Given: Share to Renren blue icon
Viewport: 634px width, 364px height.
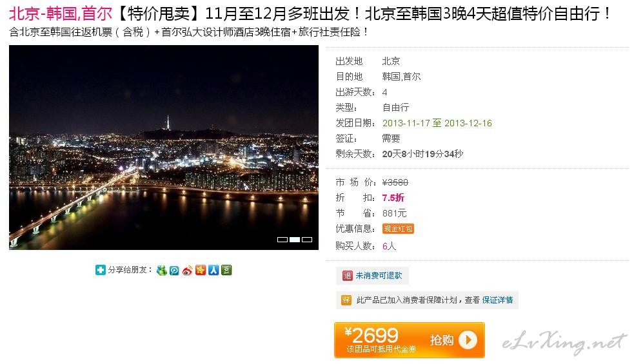Looking at the screenshot, I should [213, 270].
